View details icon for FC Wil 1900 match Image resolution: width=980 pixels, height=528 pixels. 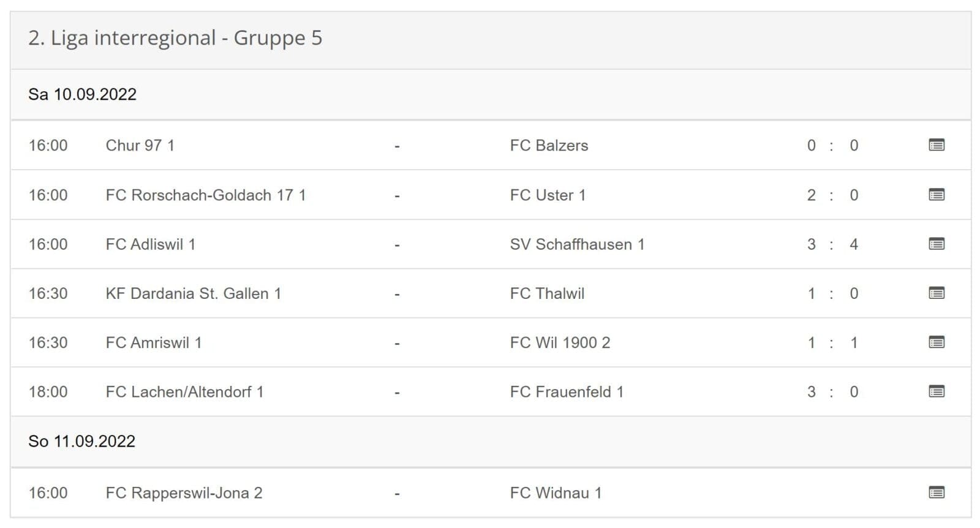point(936,342)
